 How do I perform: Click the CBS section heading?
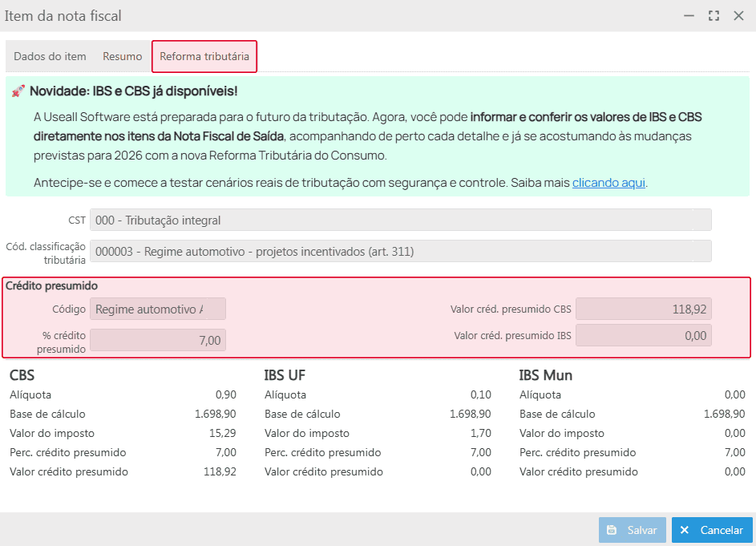(x=22, y=375)
